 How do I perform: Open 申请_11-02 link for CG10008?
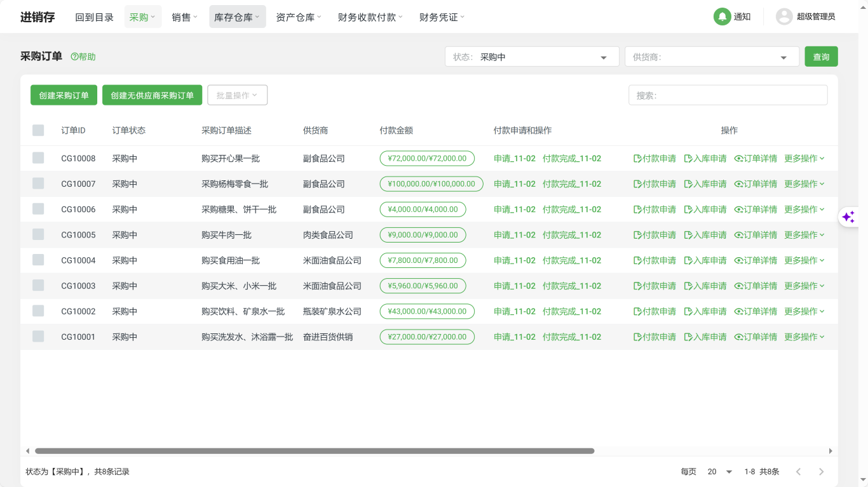tap(515, 159)
